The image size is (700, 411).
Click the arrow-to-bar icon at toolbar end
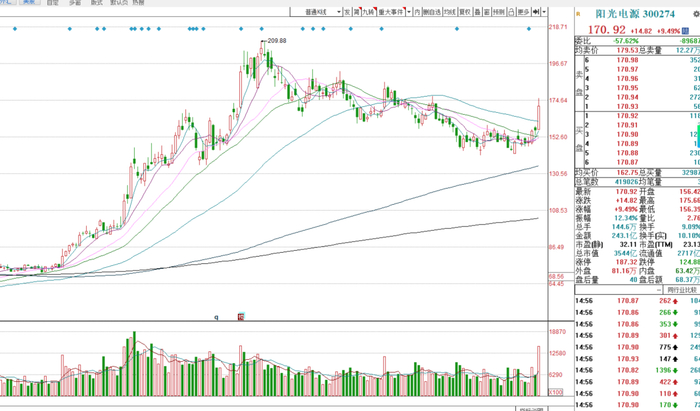(x=537, y=12)
